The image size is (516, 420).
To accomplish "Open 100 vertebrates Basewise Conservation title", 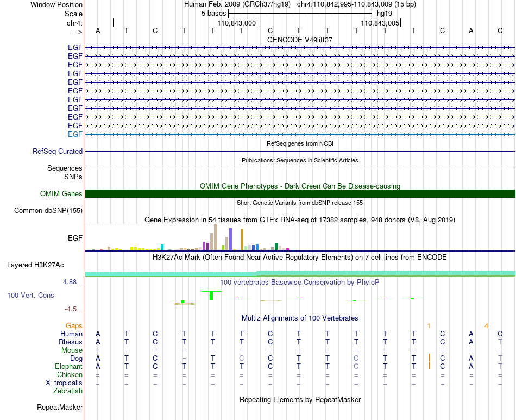I will (300, 283).
